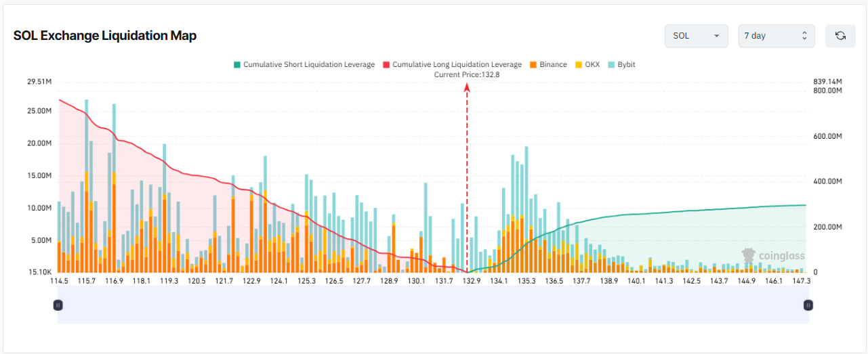Click the SOL Exchange Liquidation Map title

click(105, 36)
